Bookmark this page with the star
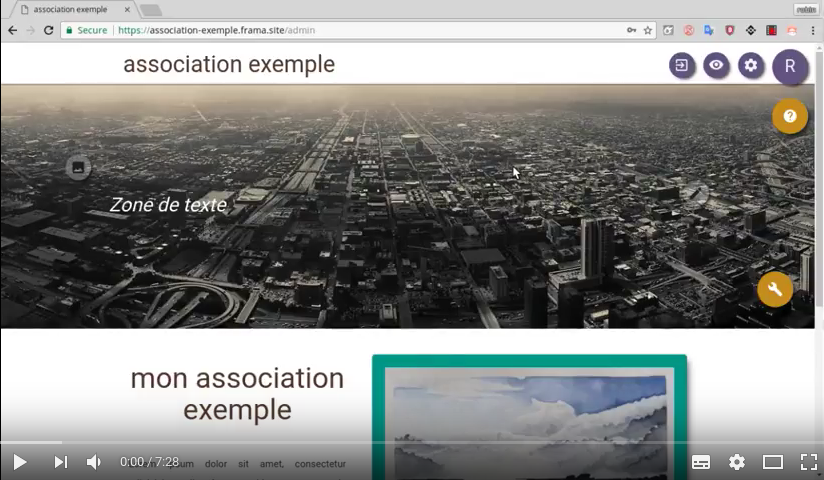The width and height of the screenshot is (824, 480). coord(648,30)
